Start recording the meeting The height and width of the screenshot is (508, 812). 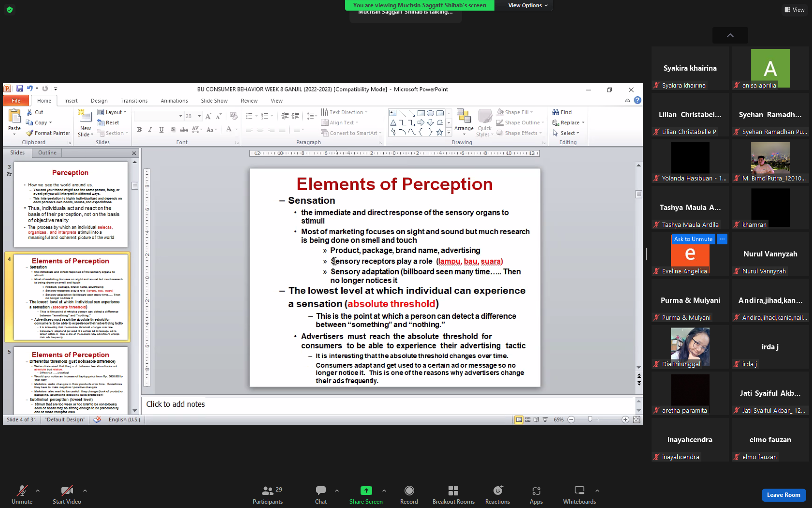tap(409, 495)
